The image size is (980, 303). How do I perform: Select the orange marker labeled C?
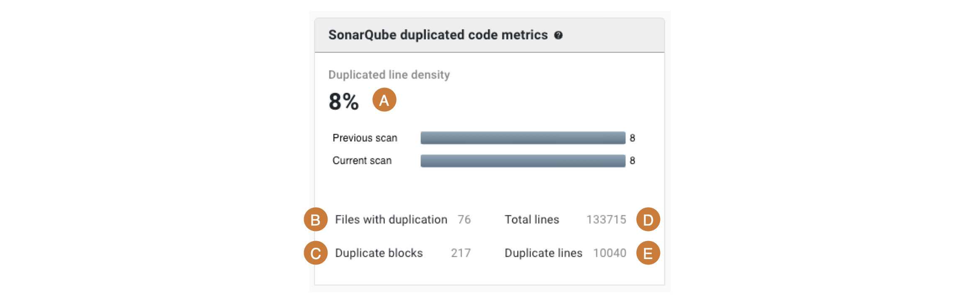click(x=315, y=253)
